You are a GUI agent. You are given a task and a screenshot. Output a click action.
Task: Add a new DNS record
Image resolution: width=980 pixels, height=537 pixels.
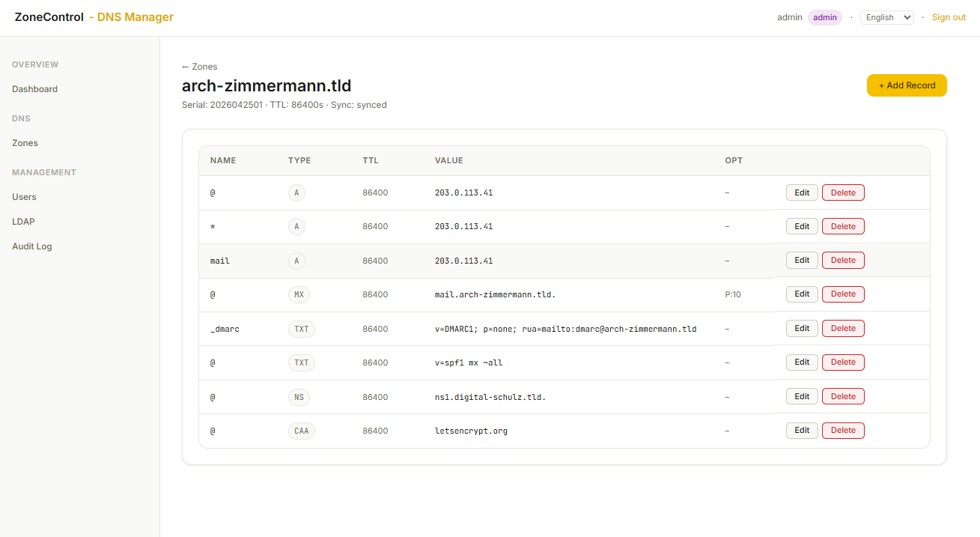[x=907, y=85]
